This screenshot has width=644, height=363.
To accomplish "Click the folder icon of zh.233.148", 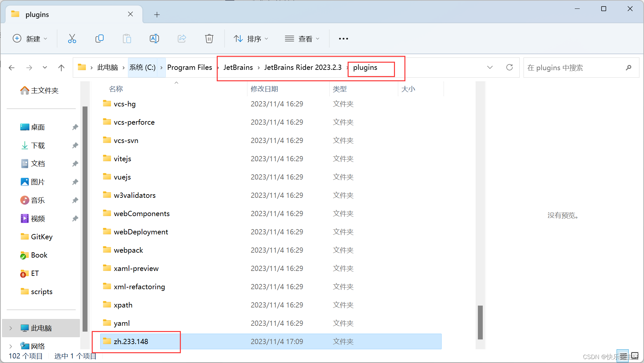I will pyautogui.click(x=107, y=341).
